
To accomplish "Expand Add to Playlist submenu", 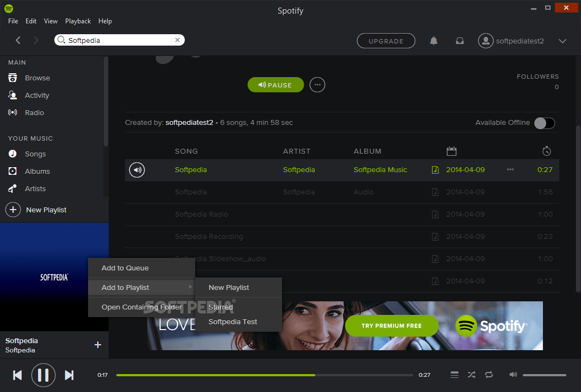I will [141, 288].
